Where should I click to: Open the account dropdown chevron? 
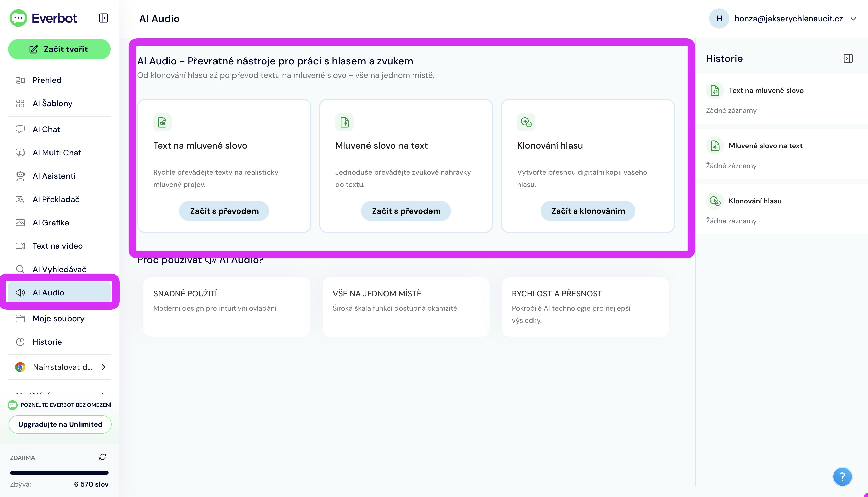tap(853, 19)
